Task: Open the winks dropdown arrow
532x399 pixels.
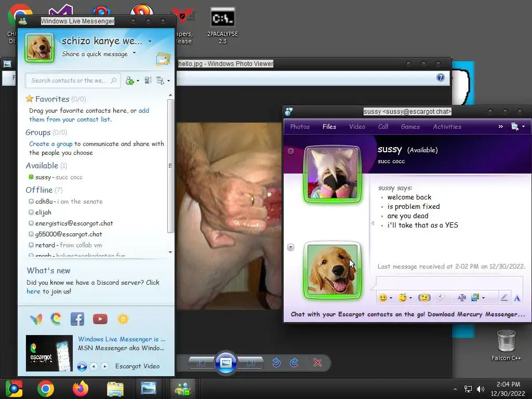Action: coord(410,298)
